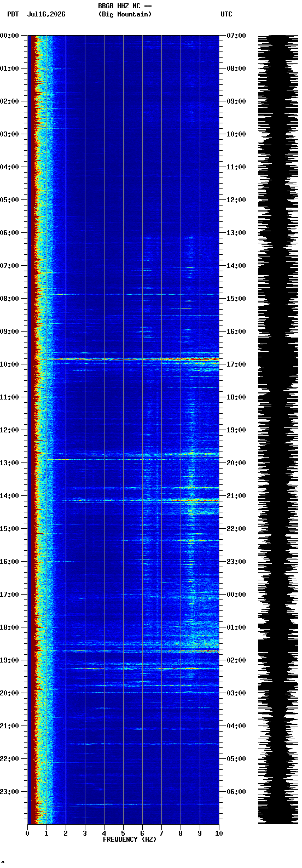The image size is (302, 868).
Task: Click the UTC axis '02:00' time label
Action: click(x=236, y=660)
